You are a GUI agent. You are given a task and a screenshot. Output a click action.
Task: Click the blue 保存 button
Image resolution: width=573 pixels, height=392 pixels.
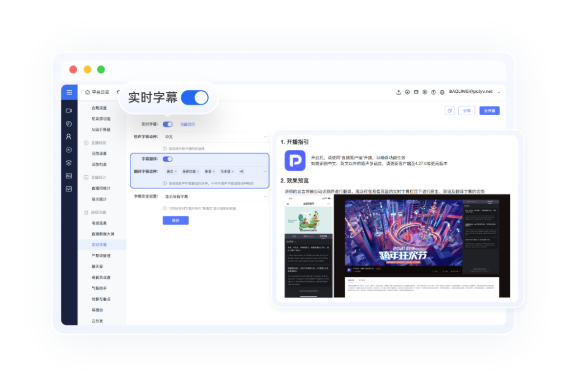coord(176,220)
